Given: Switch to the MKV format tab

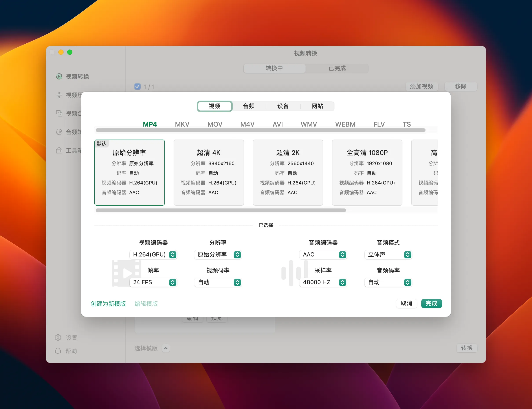Looking at the screenshot, I should point(182,124).
